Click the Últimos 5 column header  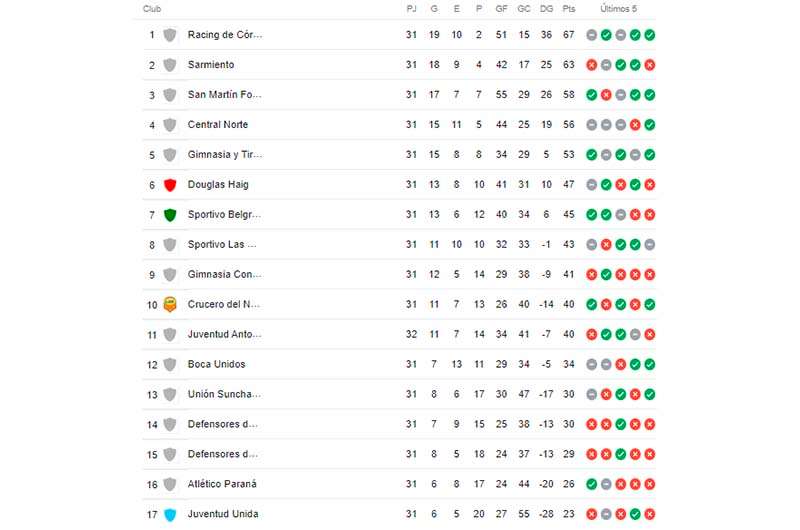pyautogui.click(x=618, y=9)
